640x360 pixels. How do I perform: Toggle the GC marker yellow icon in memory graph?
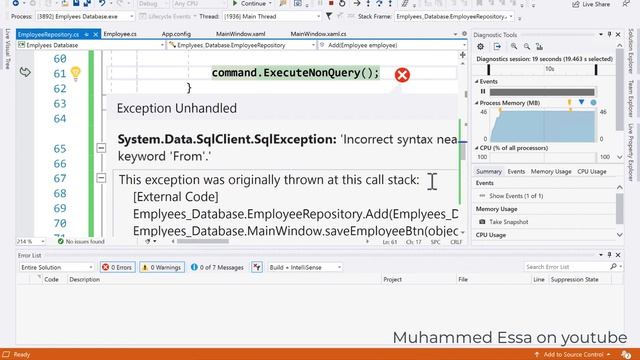tap(569, 102)
